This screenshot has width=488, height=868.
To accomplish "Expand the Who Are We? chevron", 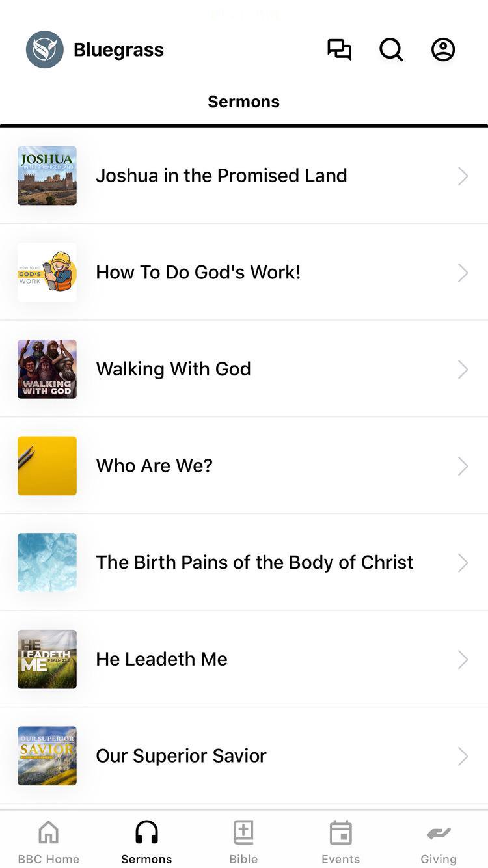I will pos(463,466).
